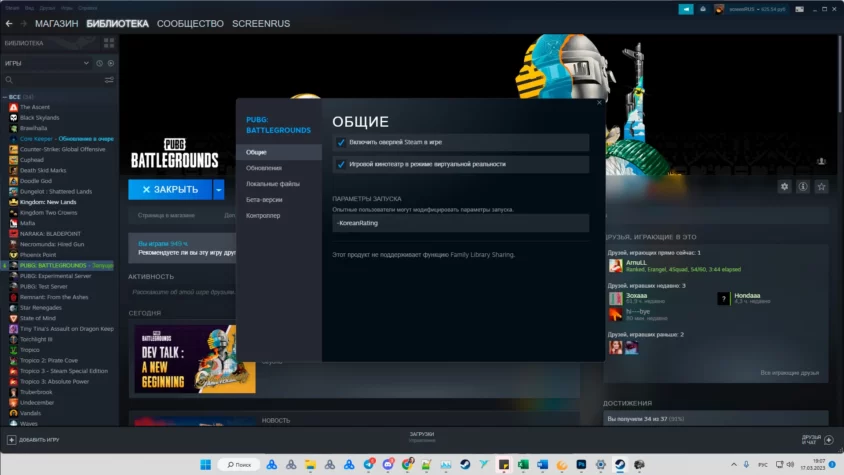Viewport: 844px width, 475px height.
Task: Select Counter-Strike: Global Offensive in list
Action: coord(62,149)
